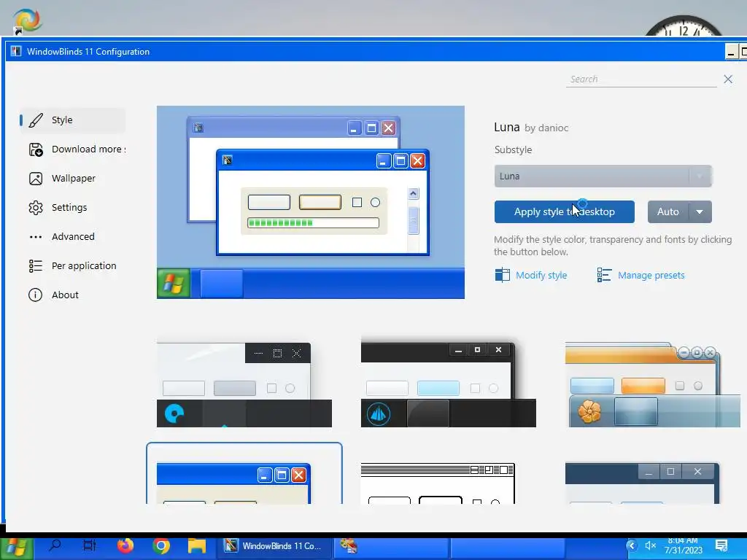Click the muted volume tray icon

650,545
